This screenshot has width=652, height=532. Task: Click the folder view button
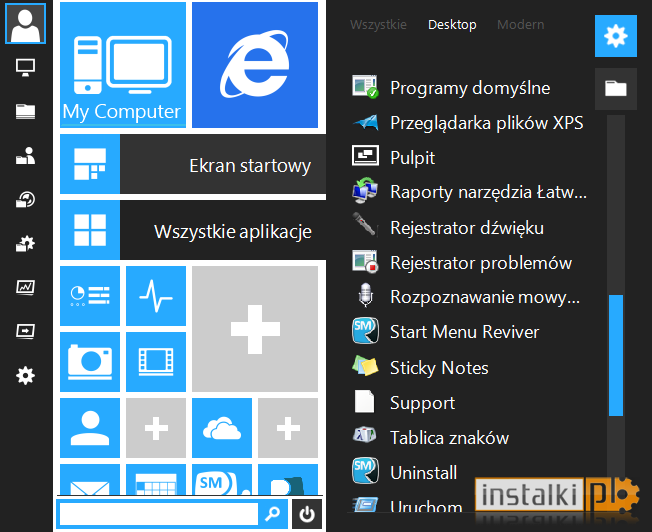point(616,89)
